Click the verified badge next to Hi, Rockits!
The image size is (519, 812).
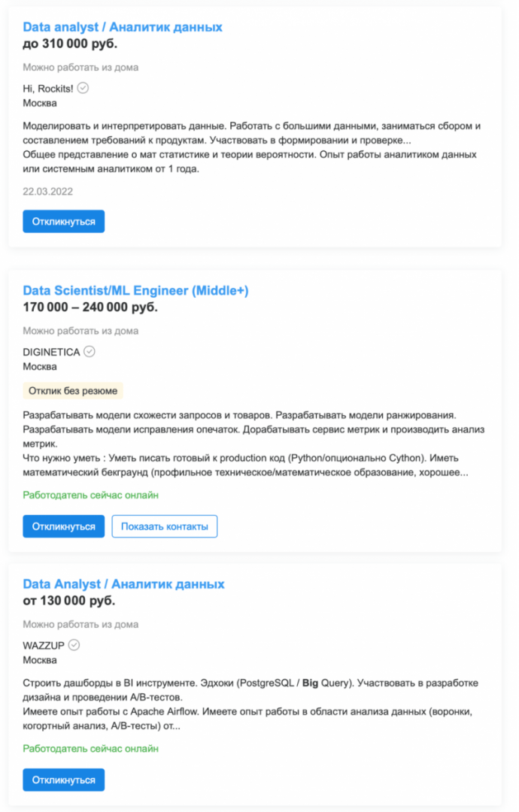click(83, 88)
